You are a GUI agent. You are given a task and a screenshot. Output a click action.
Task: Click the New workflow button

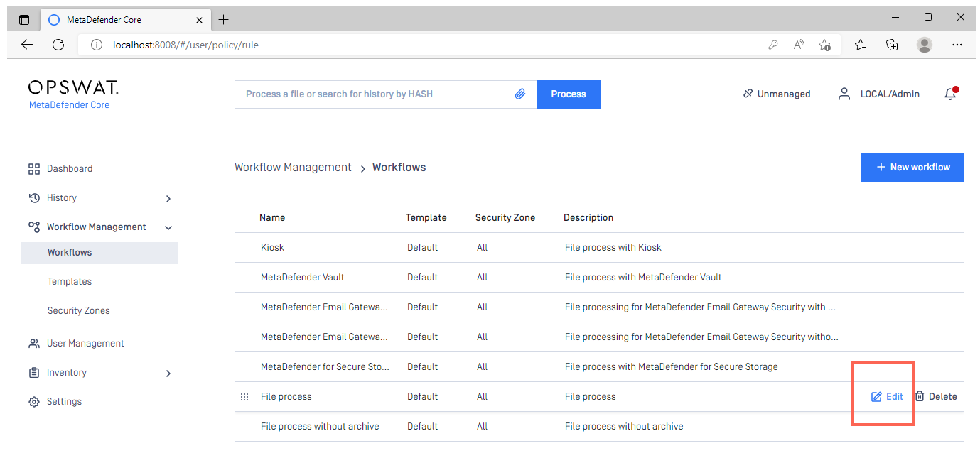click(x=912, y=168)
